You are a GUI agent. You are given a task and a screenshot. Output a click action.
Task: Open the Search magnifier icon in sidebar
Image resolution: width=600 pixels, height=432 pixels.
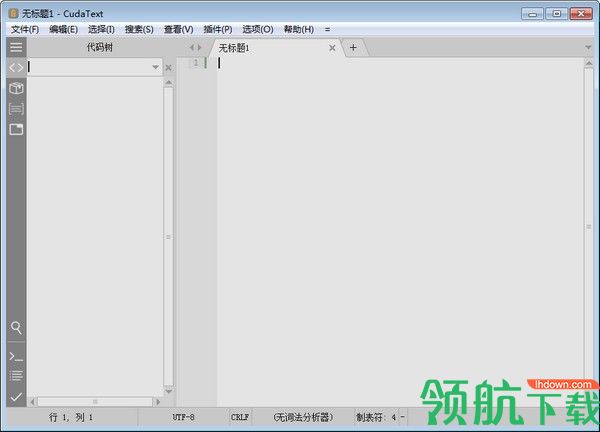[16, 328]
